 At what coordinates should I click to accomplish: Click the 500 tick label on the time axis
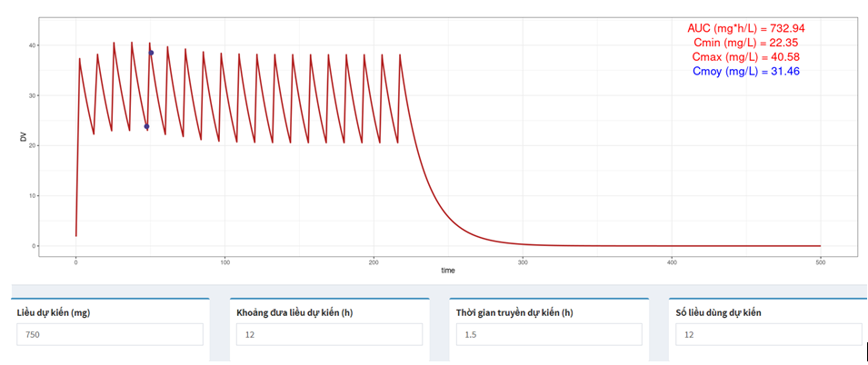(820, 262)
